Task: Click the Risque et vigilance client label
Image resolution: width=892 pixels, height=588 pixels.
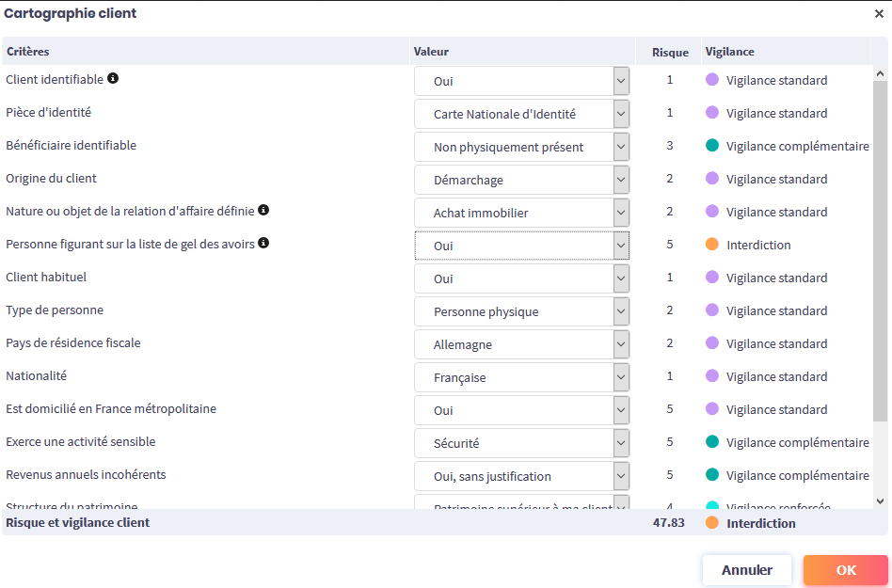Action: [78, 522]
